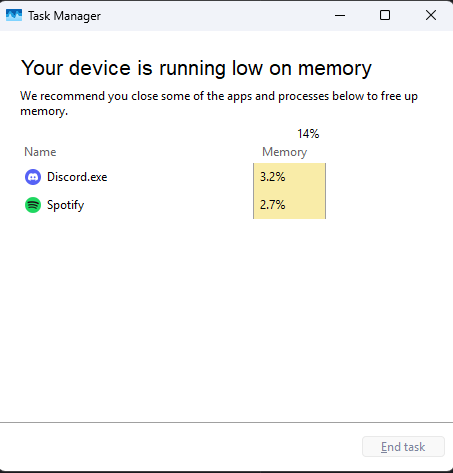The height and width of the screenshot is (473, 453).
Task: Click the separator line above End task
Action: (226, 422)
